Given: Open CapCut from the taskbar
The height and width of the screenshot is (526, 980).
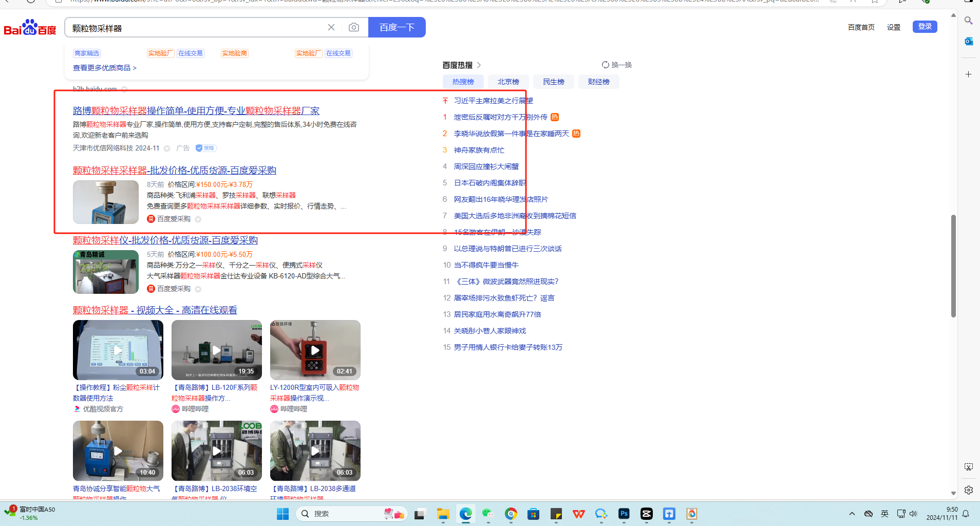Looking at the screenshot, I should pyautogui.click(x=647, y=514).
